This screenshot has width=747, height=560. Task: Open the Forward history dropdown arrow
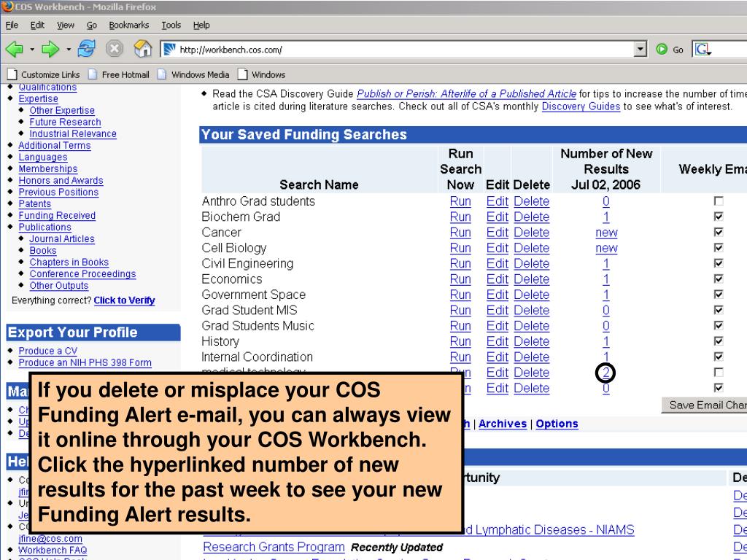click(x=69, y=49)
